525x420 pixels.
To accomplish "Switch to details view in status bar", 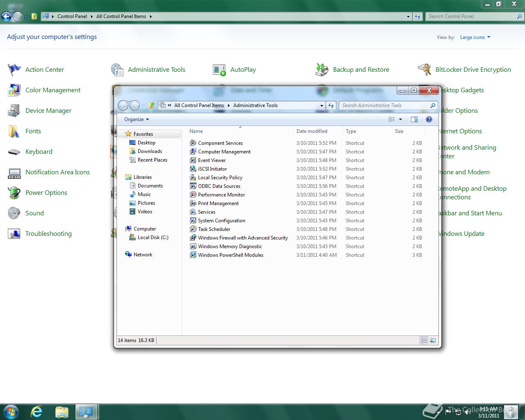I will tap(424, 340).
